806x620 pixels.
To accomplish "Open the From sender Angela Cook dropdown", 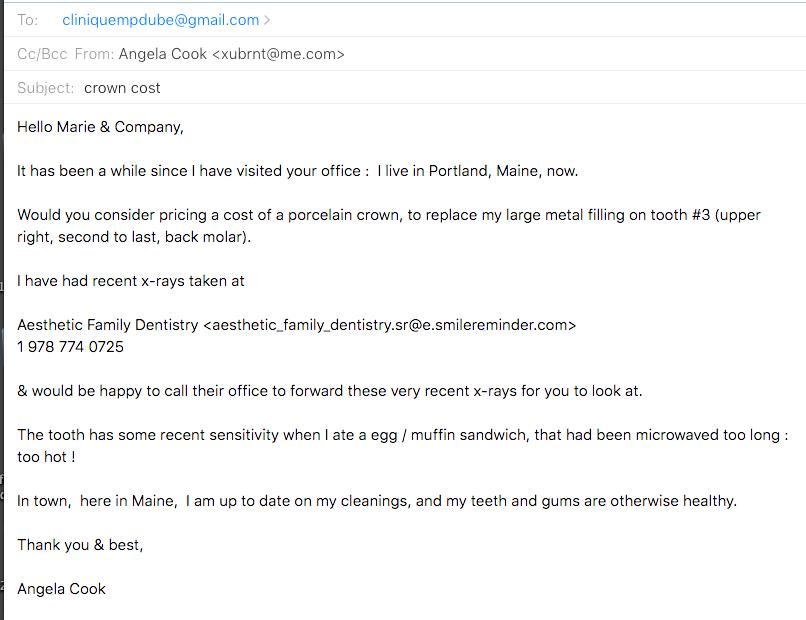I will pyautogui.click(x=231, y=54).
